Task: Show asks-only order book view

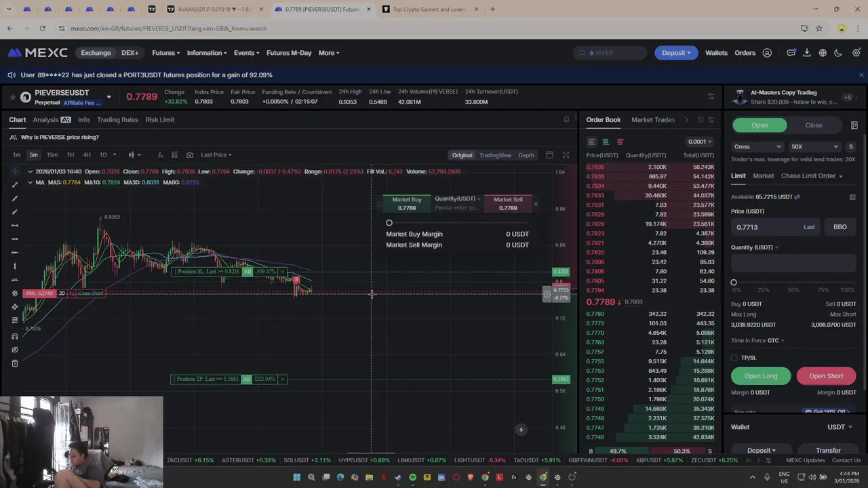Action: 620,142
